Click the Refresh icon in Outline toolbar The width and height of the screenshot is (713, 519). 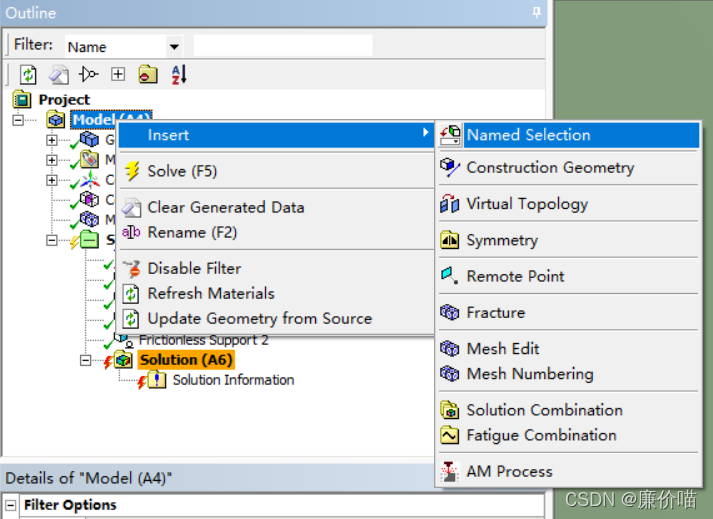point(28,75)
